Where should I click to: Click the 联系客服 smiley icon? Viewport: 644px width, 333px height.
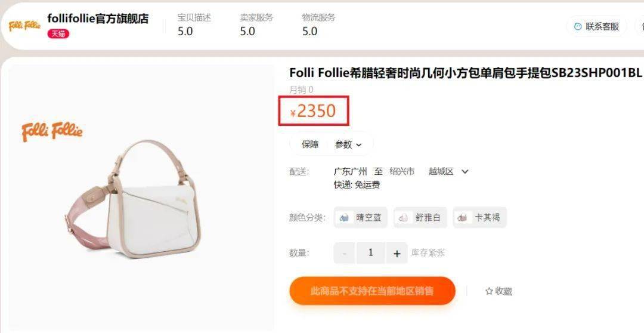point(578,26)
